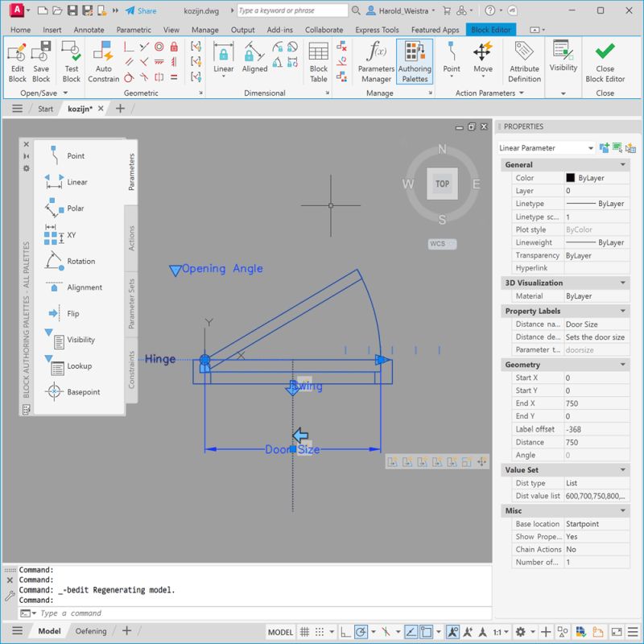Switch to the Parameter Sets palette tab

(x=131, y=304)
